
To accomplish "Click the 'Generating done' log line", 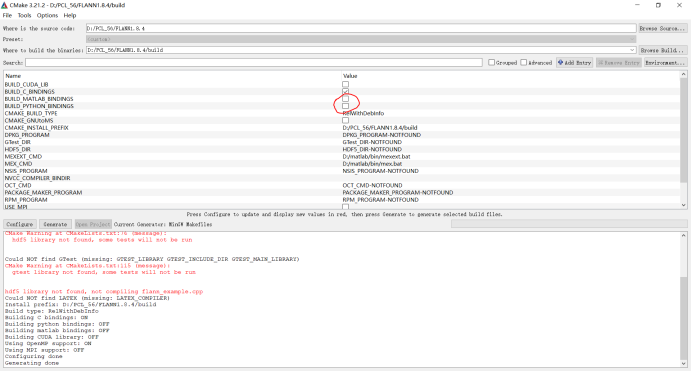I will pyautogui.click(x=32, y=363).
